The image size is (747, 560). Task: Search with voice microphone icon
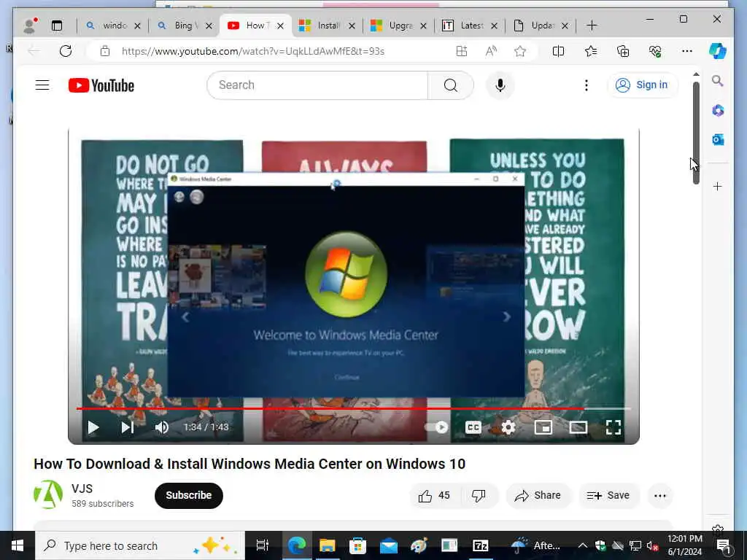[x=500, y=85]
